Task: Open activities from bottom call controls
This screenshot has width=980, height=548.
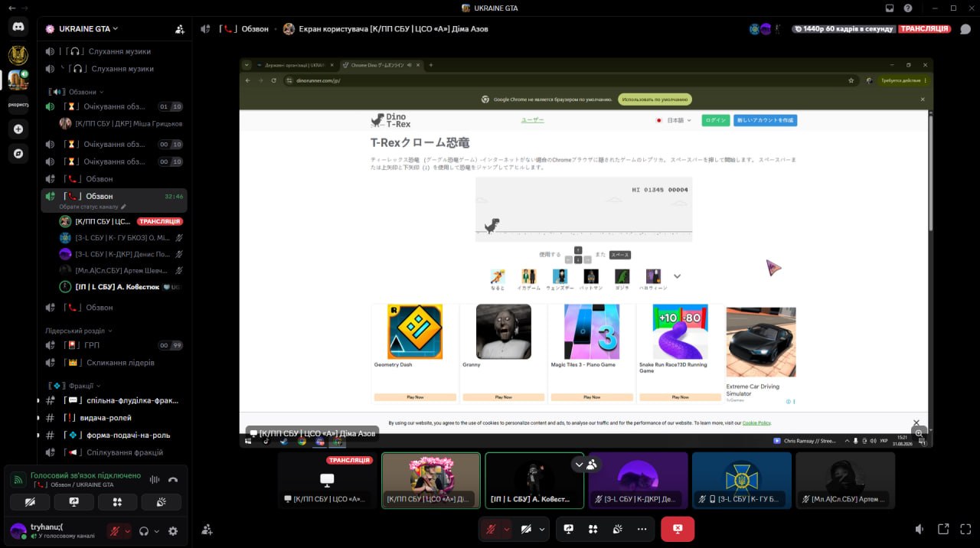Action: click(x=593, y=529)
